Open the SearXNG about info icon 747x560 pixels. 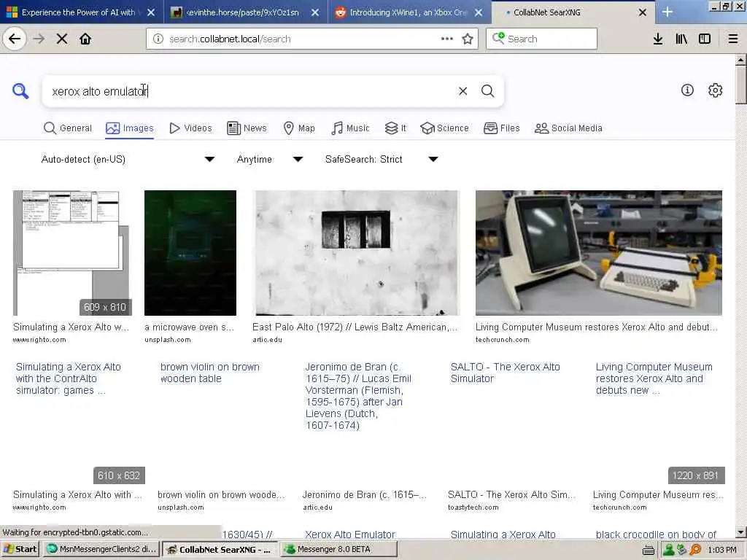pos(687,90)
